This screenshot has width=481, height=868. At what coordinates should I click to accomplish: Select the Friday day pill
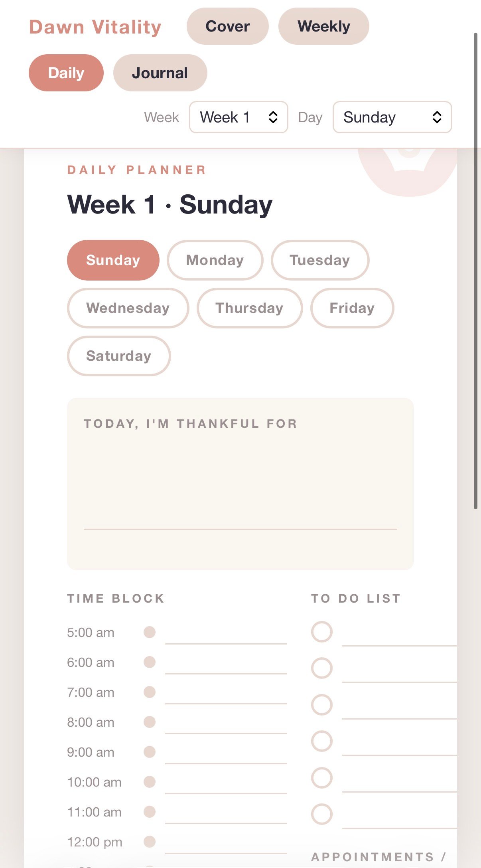point(352,308)
